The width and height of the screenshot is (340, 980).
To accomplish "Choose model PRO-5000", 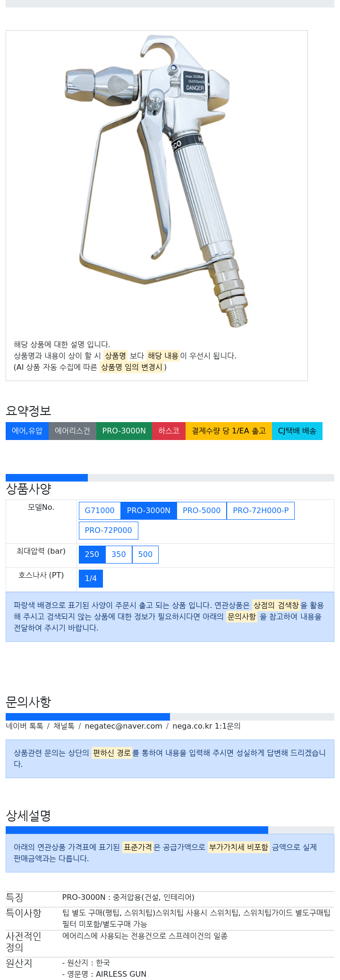I will point(202,510).
